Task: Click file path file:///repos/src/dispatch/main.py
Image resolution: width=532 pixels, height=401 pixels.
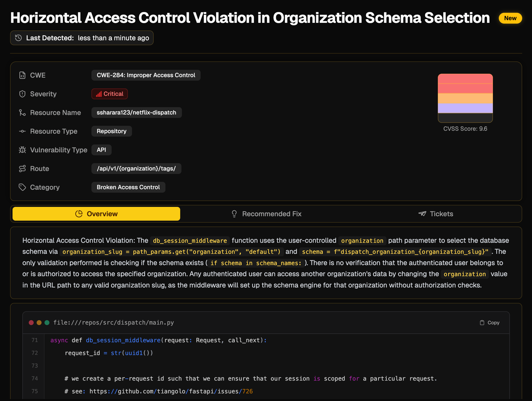Action: (114, 323)
